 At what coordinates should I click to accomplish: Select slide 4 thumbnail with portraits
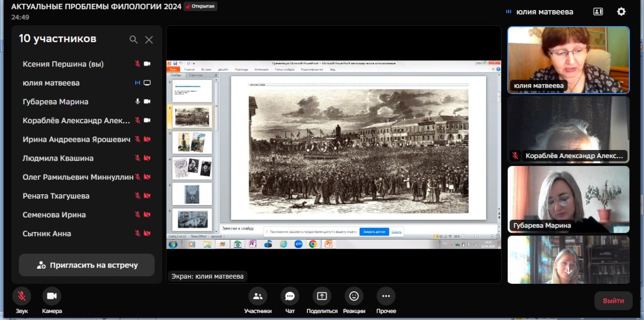click(192, 168)
